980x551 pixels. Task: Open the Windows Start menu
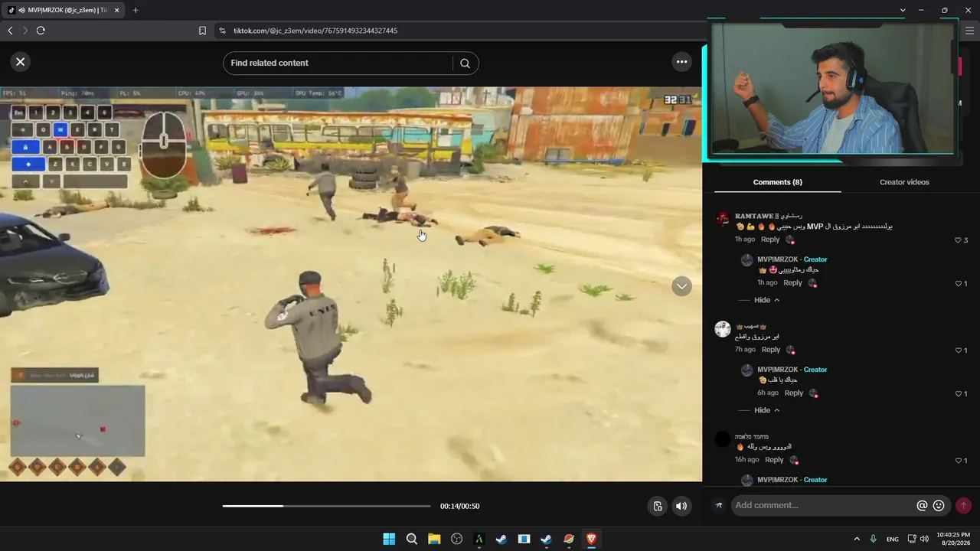click(389, 539)
